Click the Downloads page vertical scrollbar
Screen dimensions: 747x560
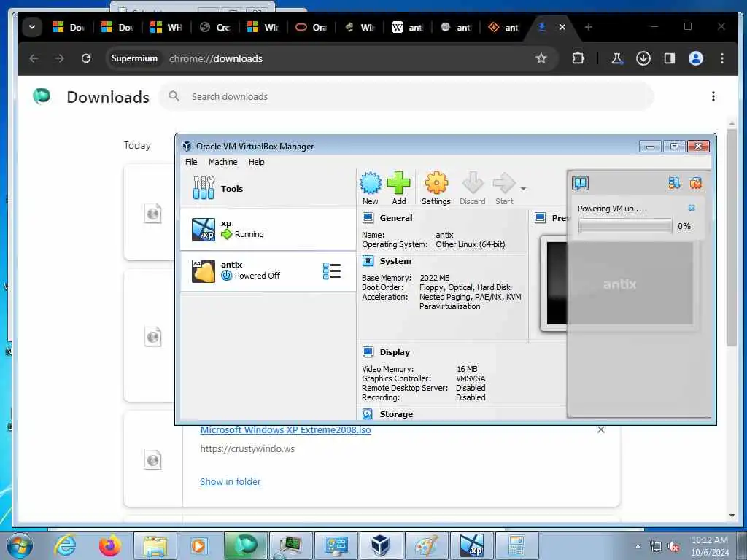click(732, 237)
